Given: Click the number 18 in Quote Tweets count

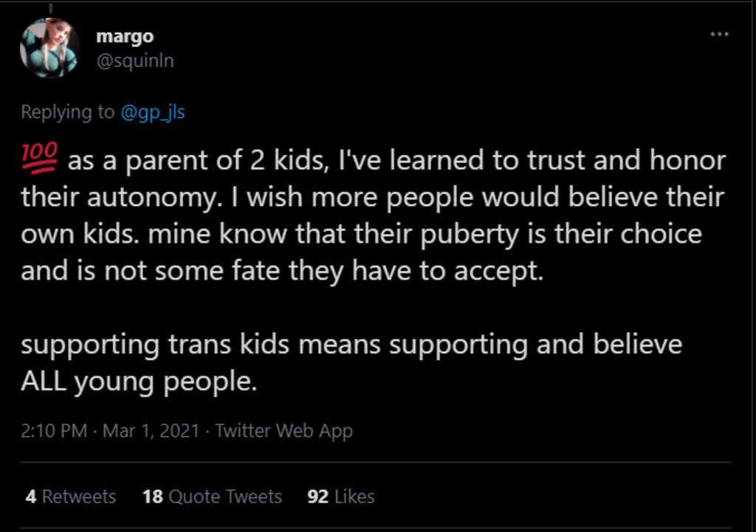Looking at the screenshot, I should 152,497.
